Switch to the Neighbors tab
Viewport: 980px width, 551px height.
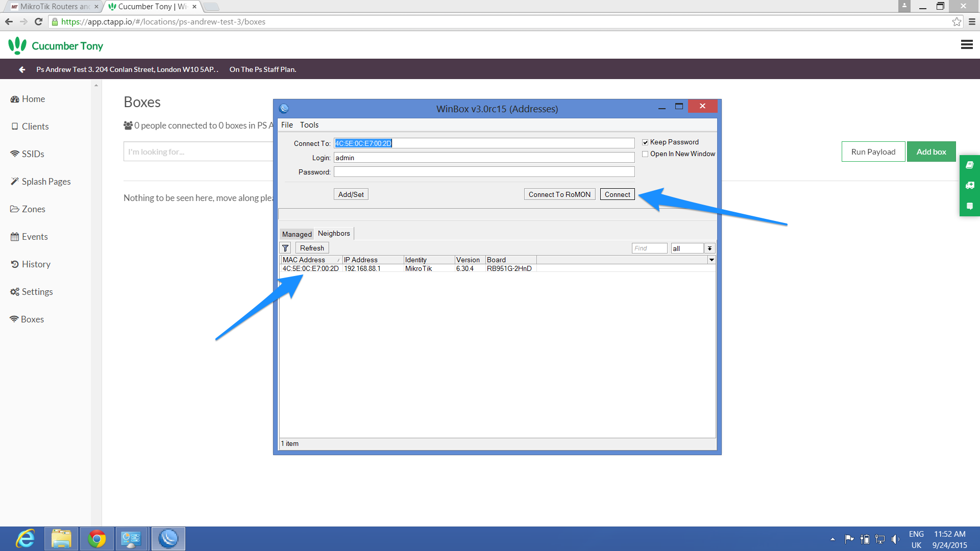pyautogui.click(x=334, y=233)
